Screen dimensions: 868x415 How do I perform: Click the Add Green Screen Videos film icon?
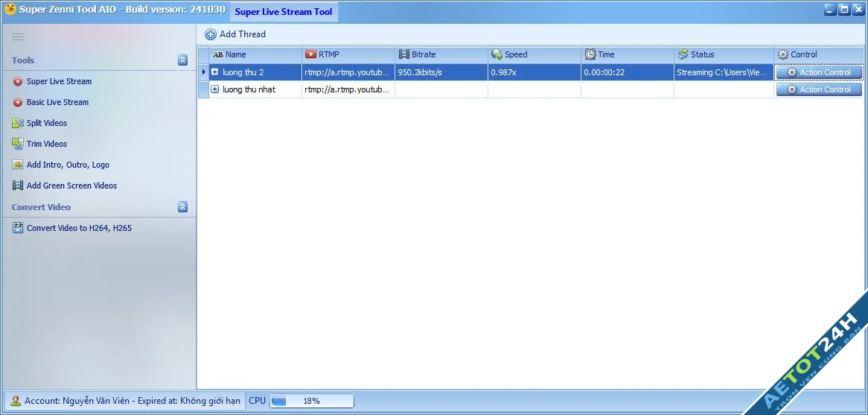(x=18, y=186)
